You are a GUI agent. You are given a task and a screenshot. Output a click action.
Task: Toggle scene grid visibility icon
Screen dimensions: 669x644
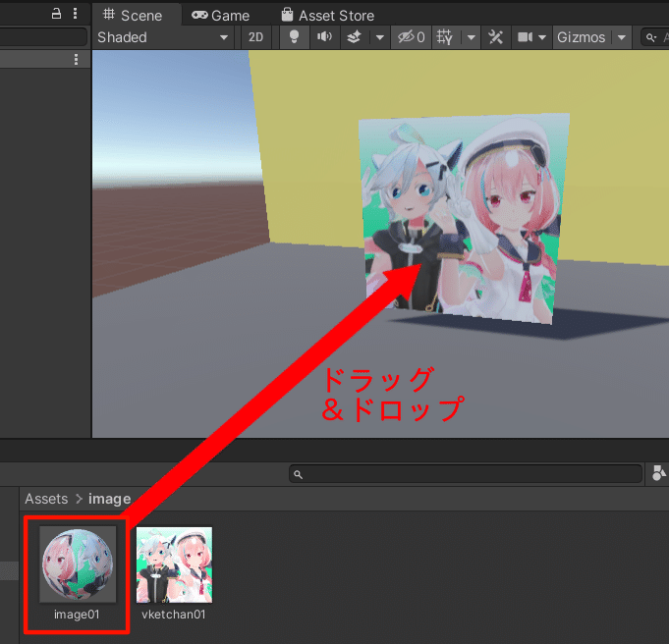445,37
